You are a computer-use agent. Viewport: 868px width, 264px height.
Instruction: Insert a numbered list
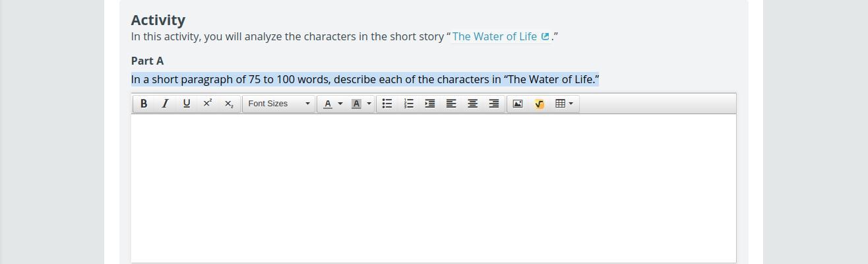(409, 104)
